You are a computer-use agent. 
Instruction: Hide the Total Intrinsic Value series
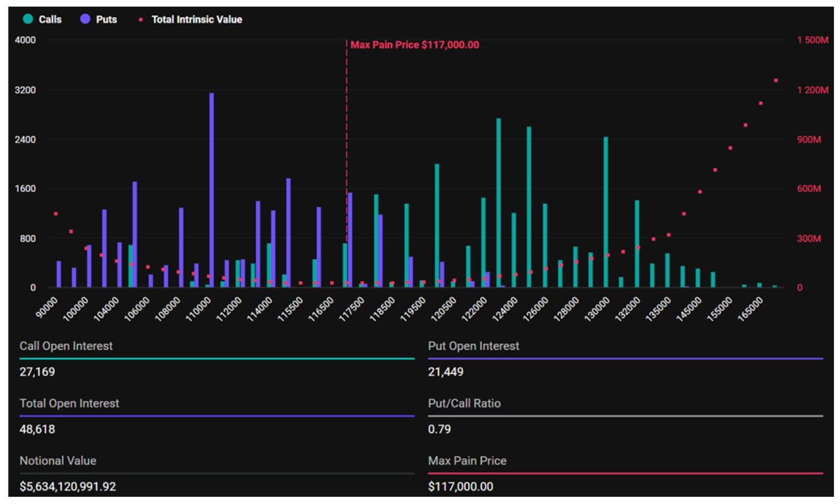pos(190,20)
